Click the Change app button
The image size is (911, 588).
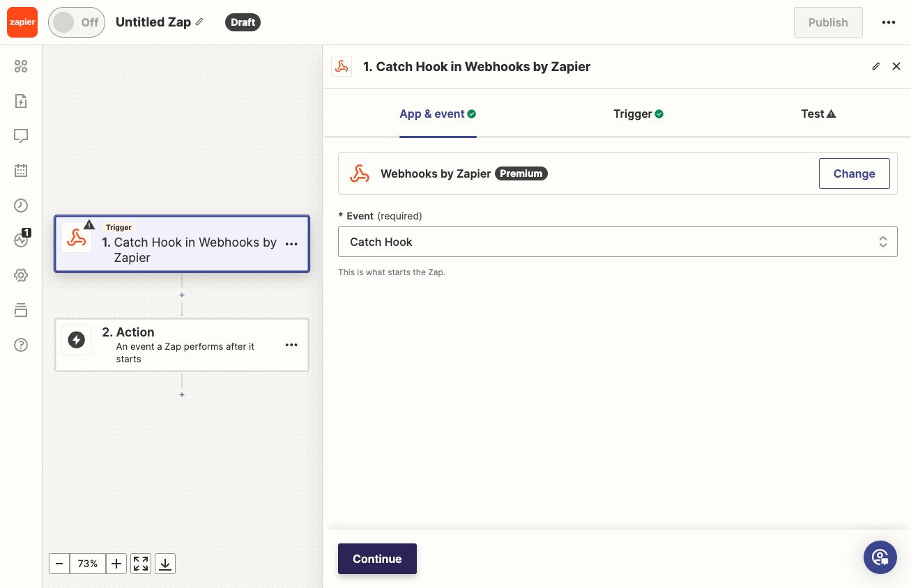854,173
